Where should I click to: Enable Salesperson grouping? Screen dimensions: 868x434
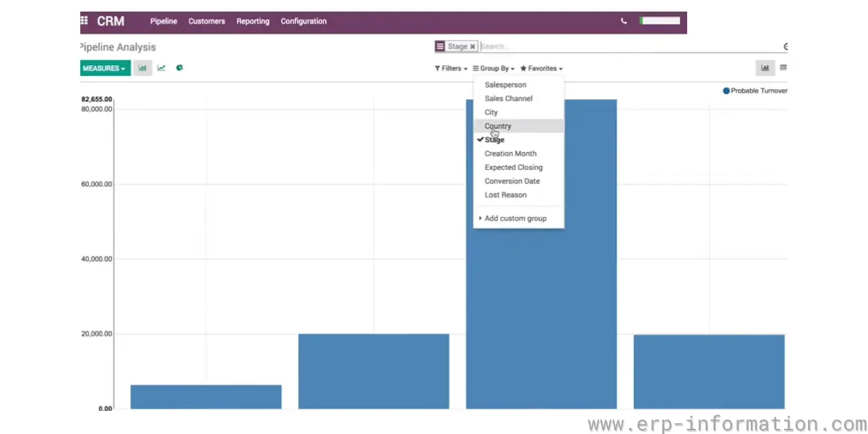(x=505, y=85)
